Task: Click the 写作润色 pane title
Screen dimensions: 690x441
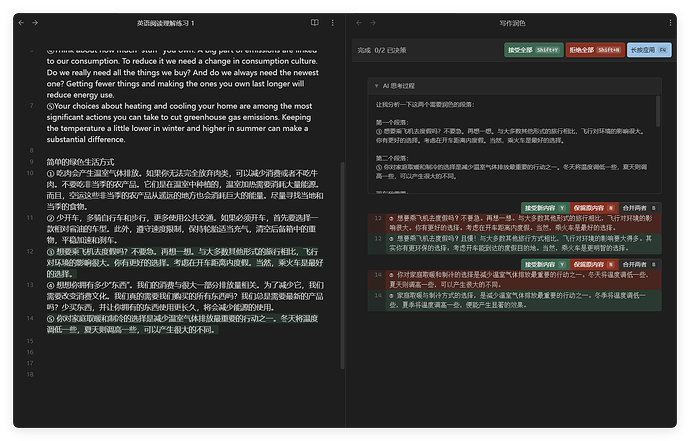Action: pos(512,23)
